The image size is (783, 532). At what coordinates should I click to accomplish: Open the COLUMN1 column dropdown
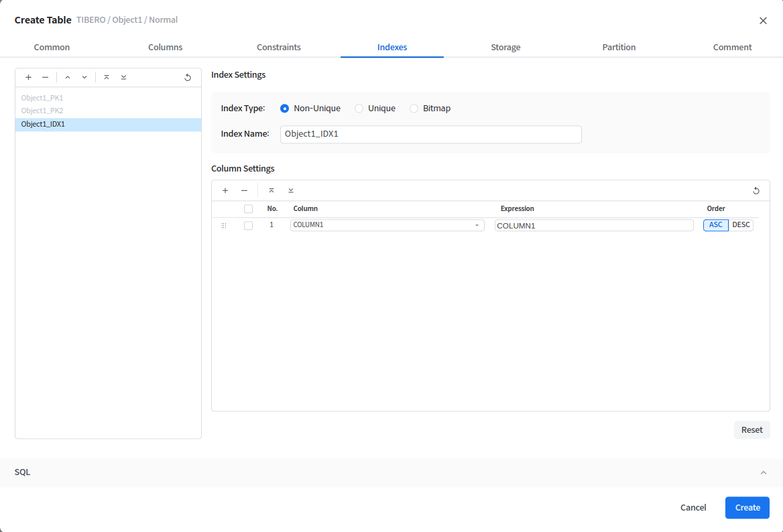coord(387,225)
